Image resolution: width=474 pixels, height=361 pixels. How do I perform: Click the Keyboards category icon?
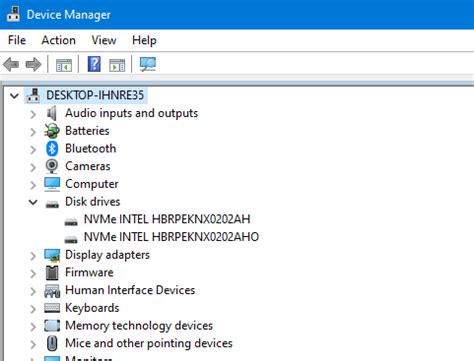tap(52, 308)
